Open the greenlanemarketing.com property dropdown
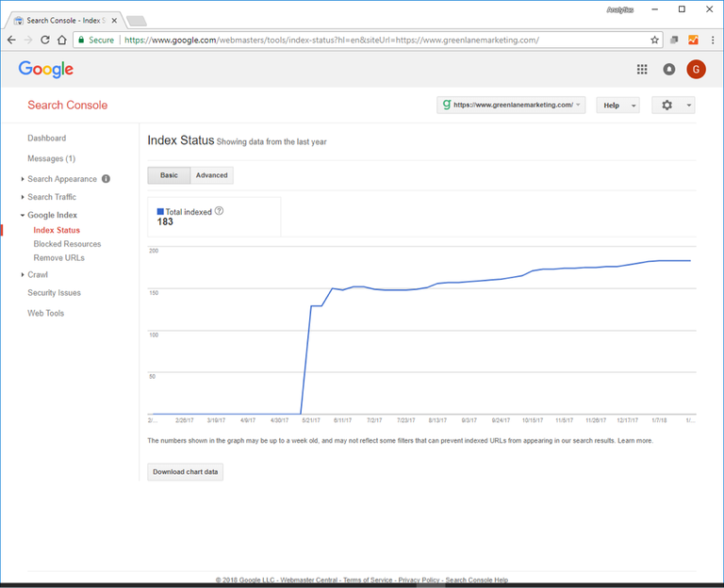 (511, 106)
